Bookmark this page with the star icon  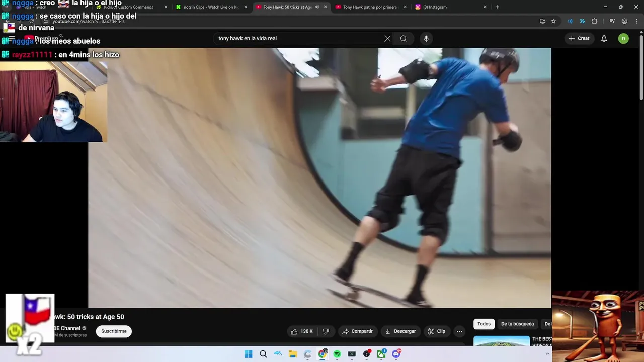click(x=553, y=21)
